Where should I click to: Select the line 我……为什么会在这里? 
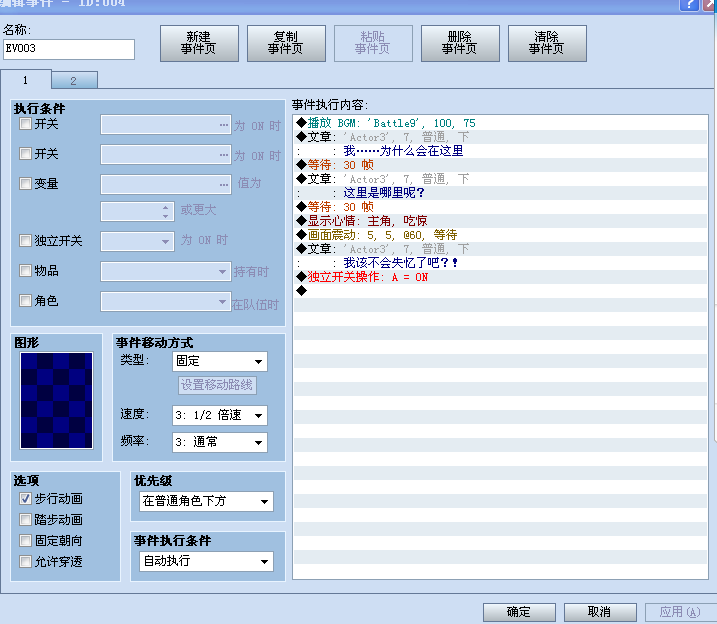pos(500,151)
